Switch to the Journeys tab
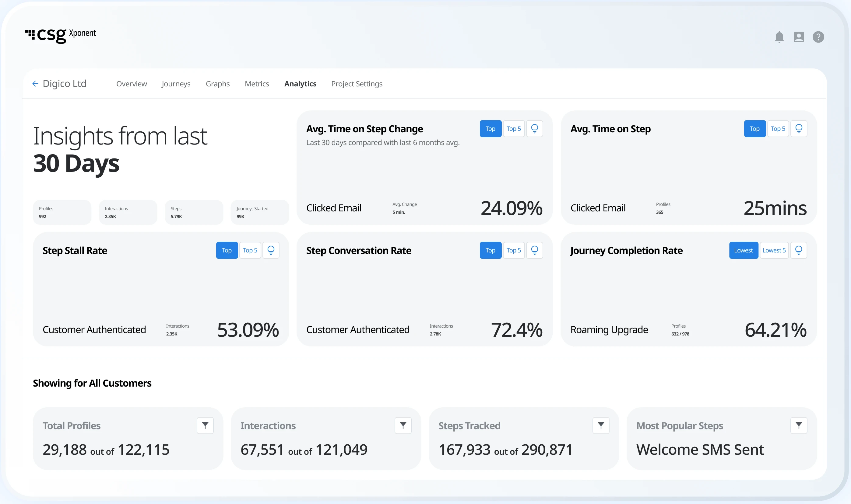 tap(176, 84)
